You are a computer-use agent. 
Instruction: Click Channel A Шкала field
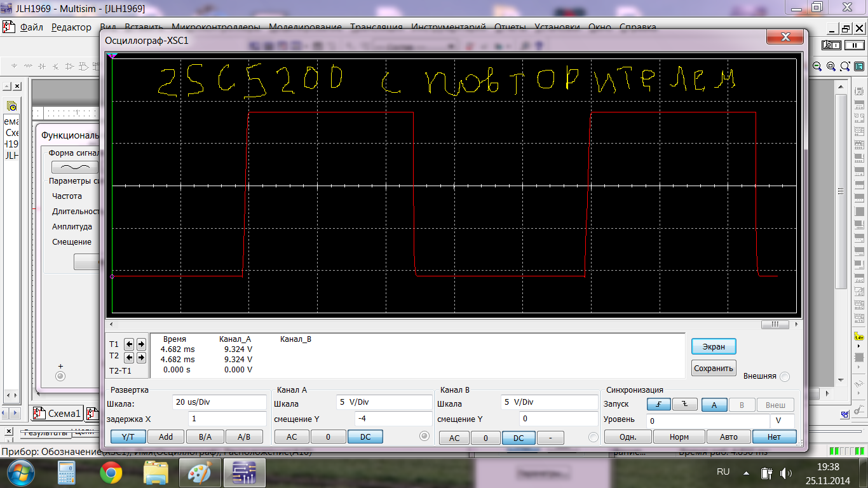pyautogui.click(x=384, y=402)
